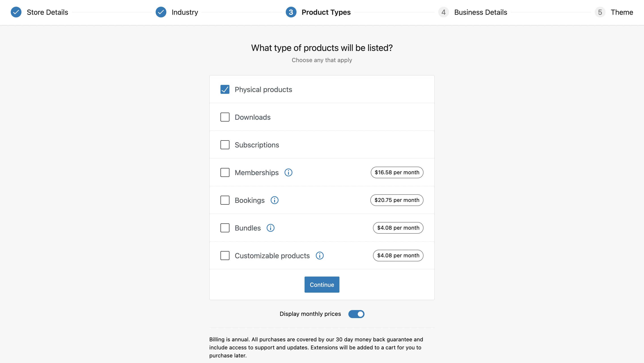Uncheck the Physical products checkbox
Image resolution: width=644 pixels, height=363 pixels.
point(225,89)
